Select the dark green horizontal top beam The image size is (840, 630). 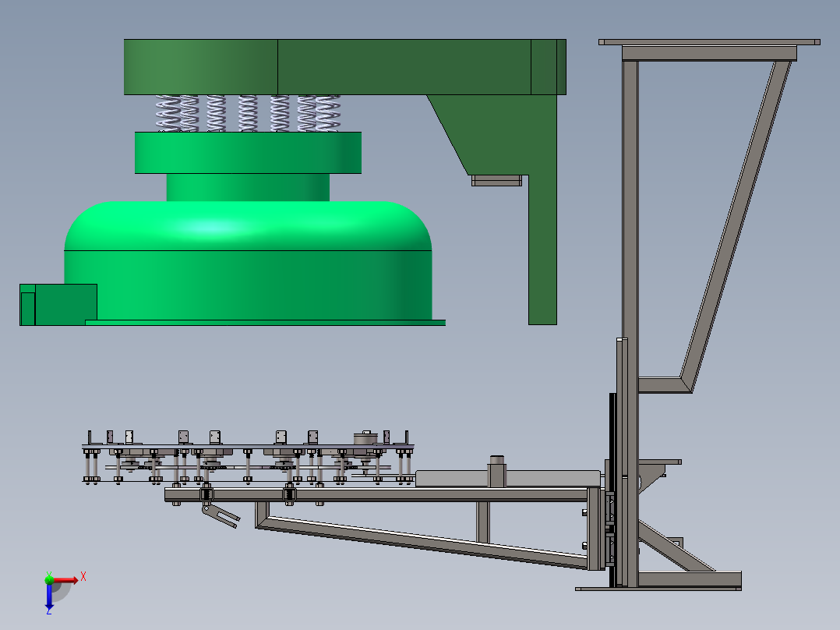[x=345, y=67]
